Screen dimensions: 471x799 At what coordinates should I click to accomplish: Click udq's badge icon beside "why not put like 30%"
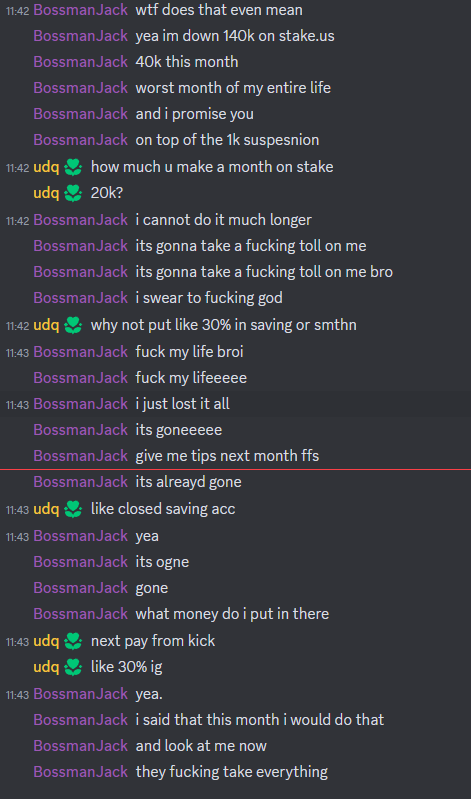pyautogui.click(x=73, y=325)
